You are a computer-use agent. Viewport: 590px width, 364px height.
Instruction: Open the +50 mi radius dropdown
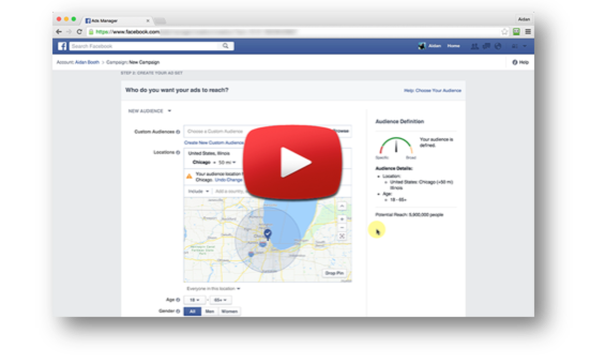(x=226, y=162)
